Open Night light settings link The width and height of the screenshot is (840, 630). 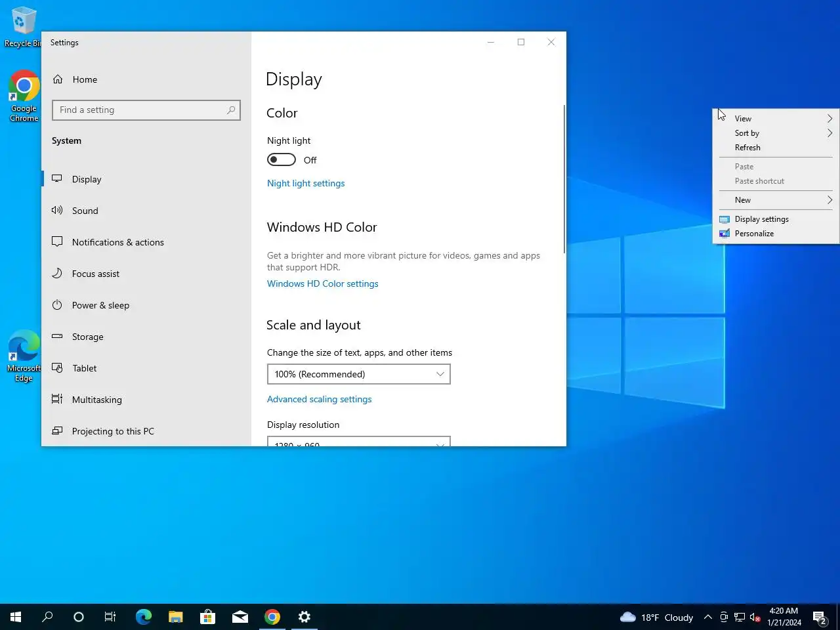tap(306, 183)
